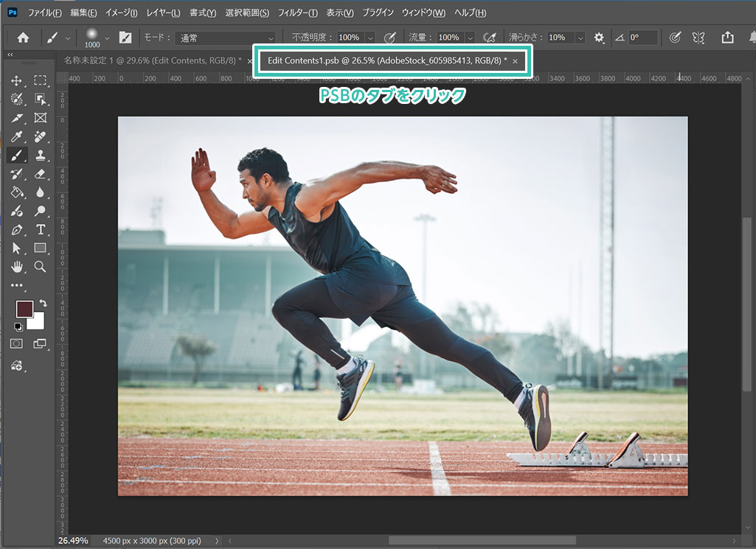Open the brush preset picker dropdown

click(x=108, y=38)
